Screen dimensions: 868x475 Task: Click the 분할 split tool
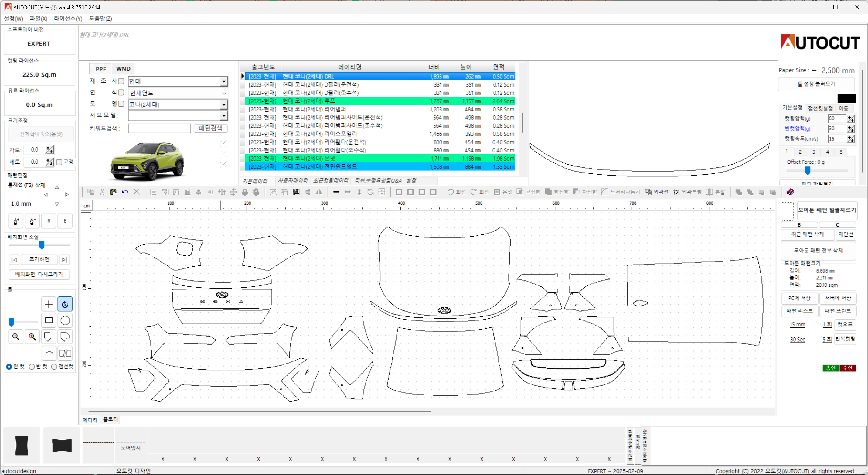(x=715, y=192)
